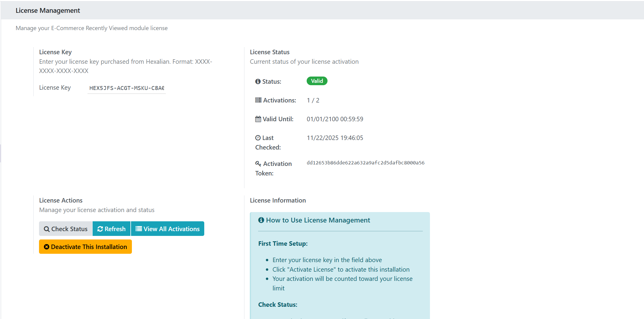Click the X circle icon on Deactivate button
Viewport: 644px width, 319px height.
pyautogui.click(x=46, y=247)
